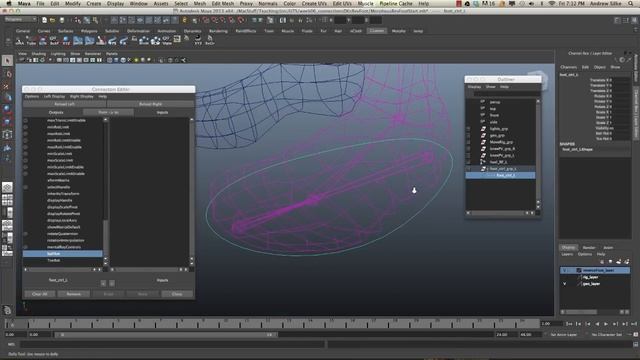
Task: Open a scene via folder icon
Action: (x=53, y=20)
